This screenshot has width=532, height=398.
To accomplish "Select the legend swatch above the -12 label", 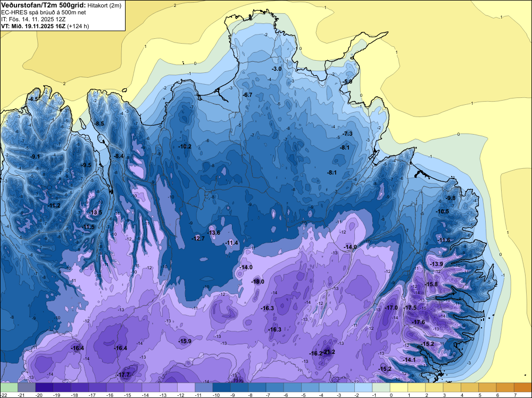I will click(186, 387).
